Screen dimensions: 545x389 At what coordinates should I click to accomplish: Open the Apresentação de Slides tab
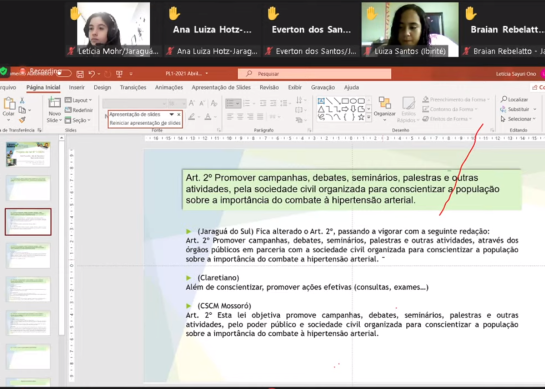click(x=221, y=87)
